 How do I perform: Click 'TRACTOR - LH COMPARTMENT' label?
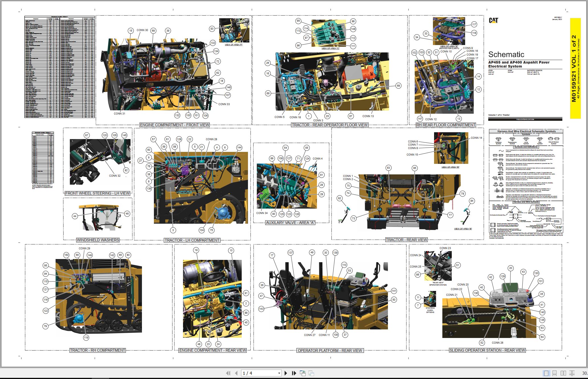pos(192,240)
